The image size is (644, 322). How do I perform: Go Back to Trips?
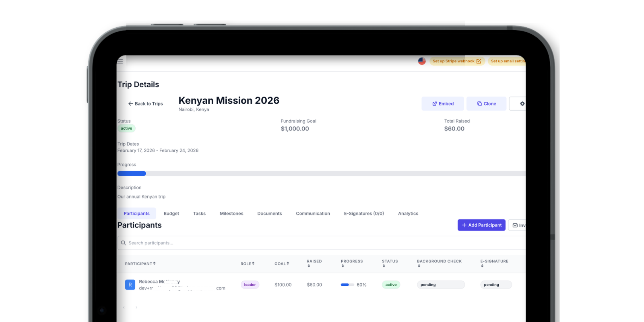coord(145,104)
